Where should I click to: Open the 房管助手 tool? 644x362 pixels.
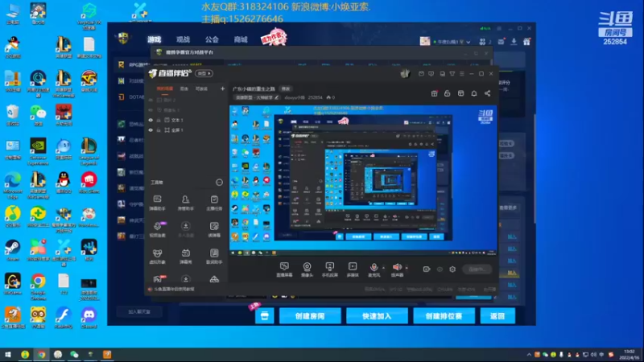click(186, 203)
